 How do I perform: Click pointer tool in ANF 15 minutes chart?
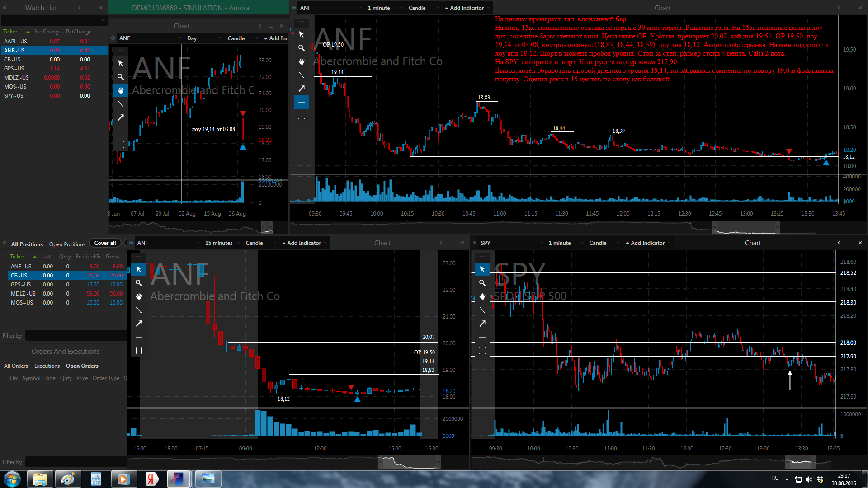click(x=139, y=269)
